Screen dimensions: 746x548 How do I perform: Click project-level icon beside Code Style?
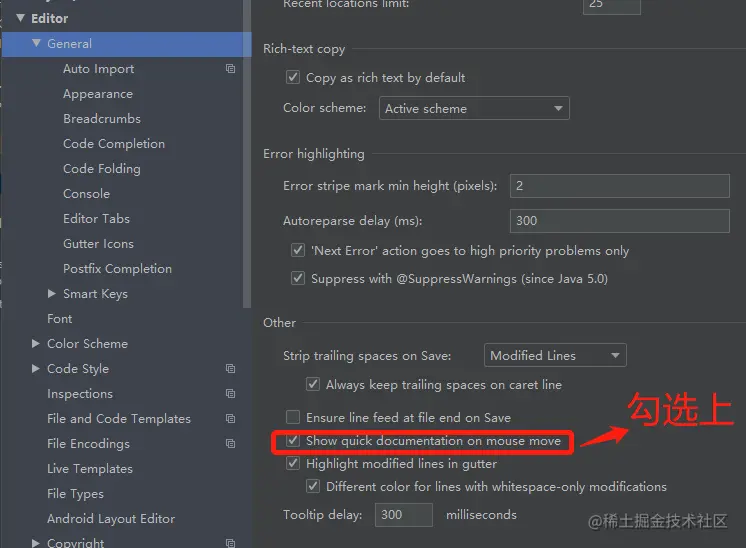[230, 368]
